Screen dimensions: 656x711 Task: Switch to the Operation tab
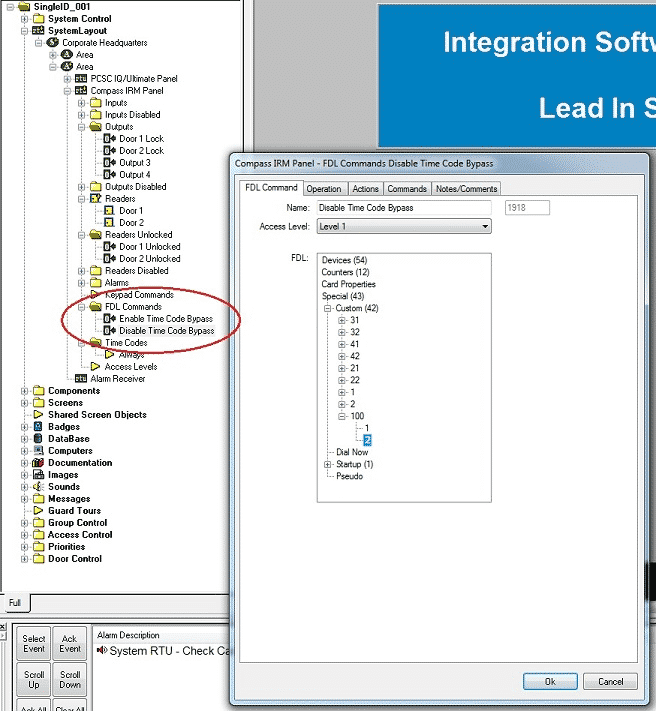pos(324,189)
